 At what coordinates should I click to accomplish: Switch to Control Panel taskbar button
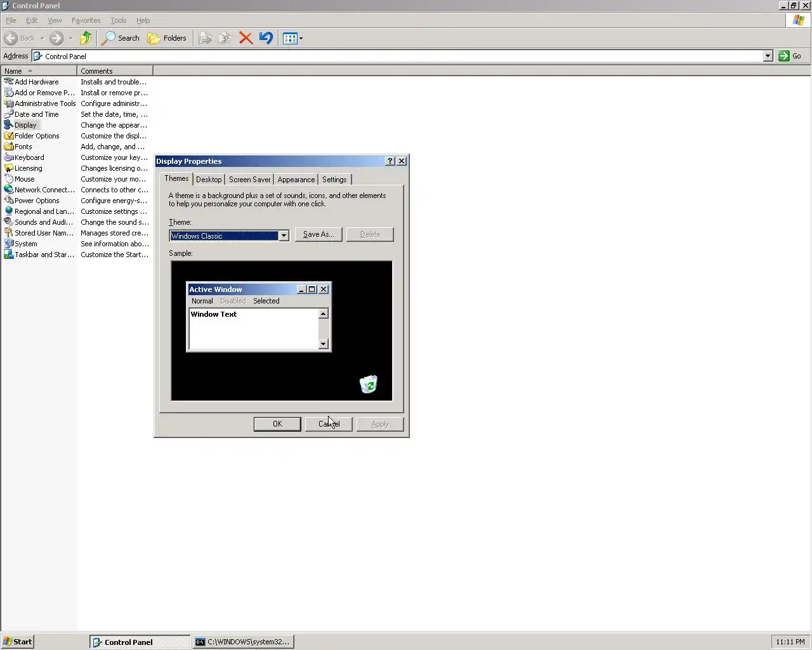pos(140,642)
